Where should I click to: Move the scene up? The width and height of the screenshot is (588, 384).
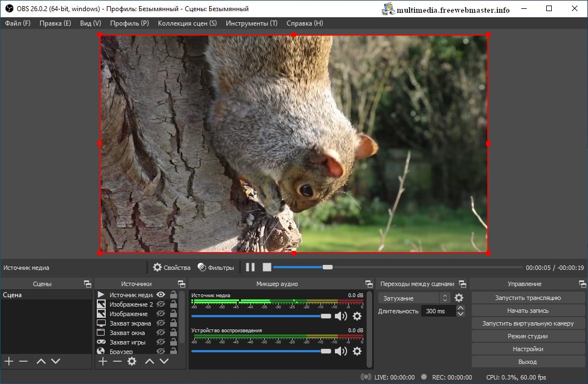click(41, 361)
